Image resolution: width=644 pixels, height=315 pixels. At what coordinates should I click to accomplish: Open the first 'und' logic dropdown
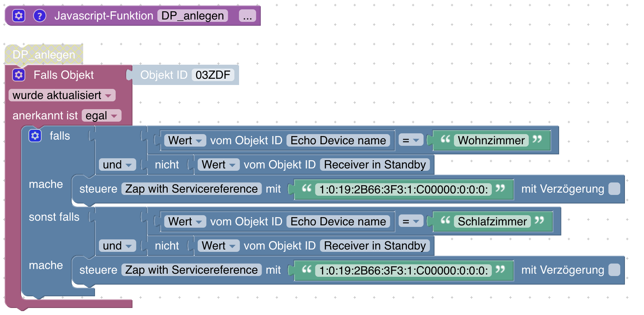pyautogui.click(x=117, y=165)
